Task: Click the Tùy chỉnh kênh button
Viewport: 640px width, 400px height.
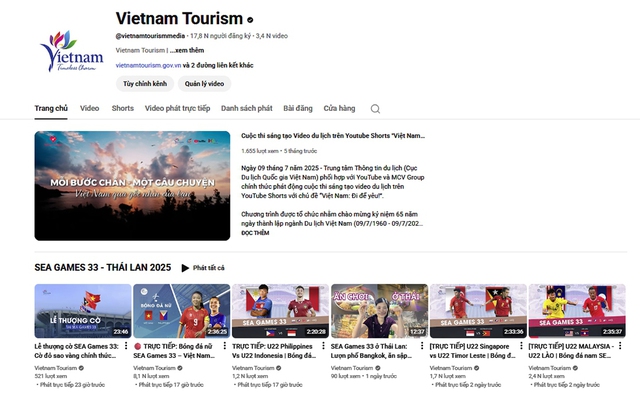Action: [x=145, y=84]
